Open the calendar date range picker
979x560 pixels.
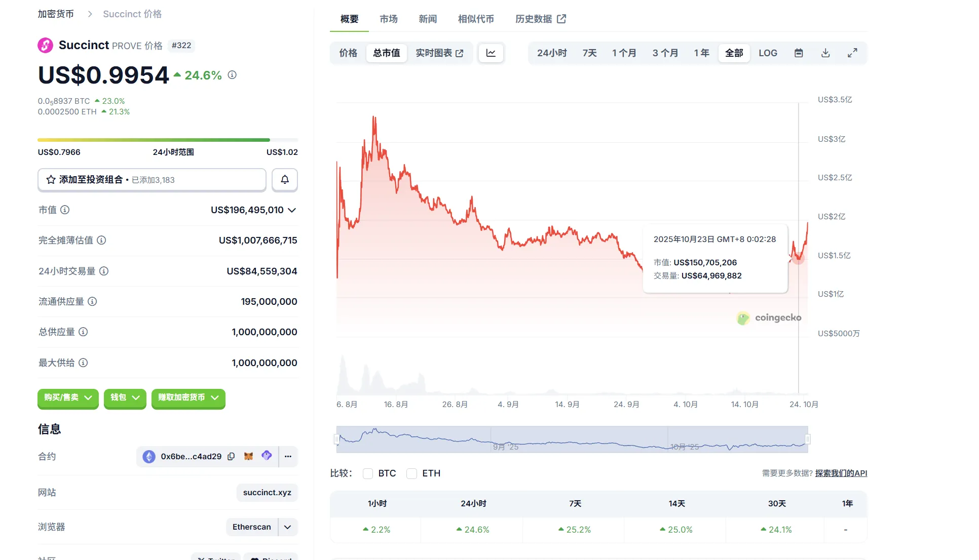pos(799,53)
